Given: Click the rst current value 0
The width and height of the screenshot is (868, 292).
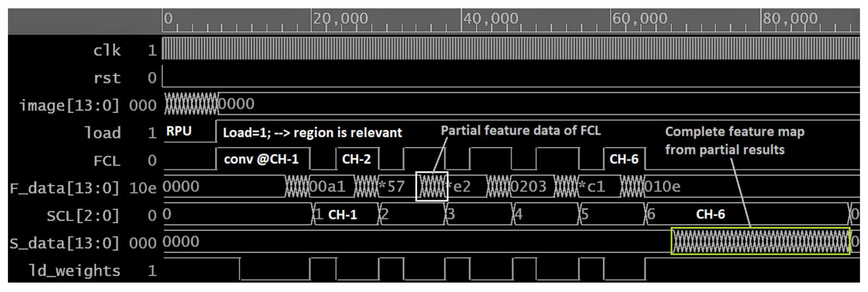Looking at the screenshot, I should pos(152,78).
